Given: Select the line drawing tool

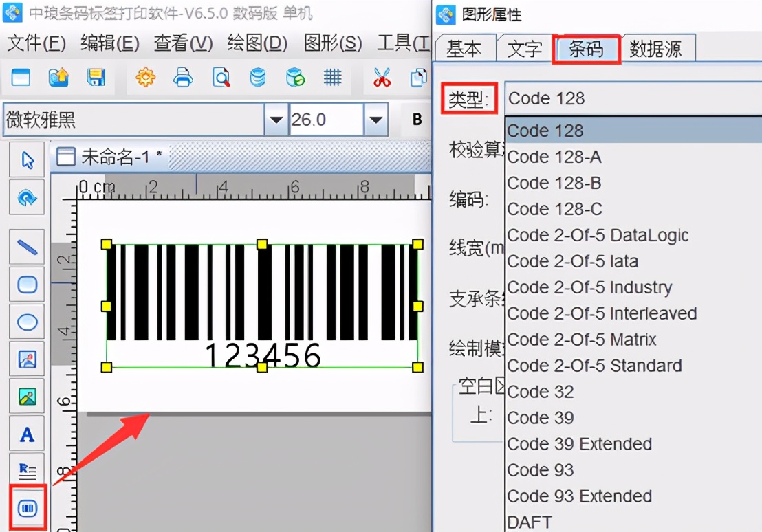Looking at the screenshot, I should (26, 247).
